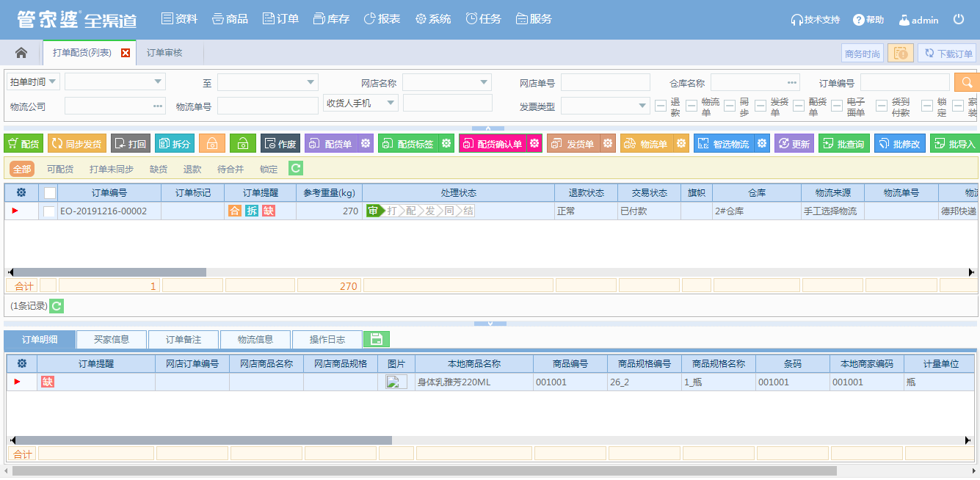The width and height of the screenshot is (980, 480).
Task: Toggle the 退款 filter checkbox
Action: pos(661,106)
